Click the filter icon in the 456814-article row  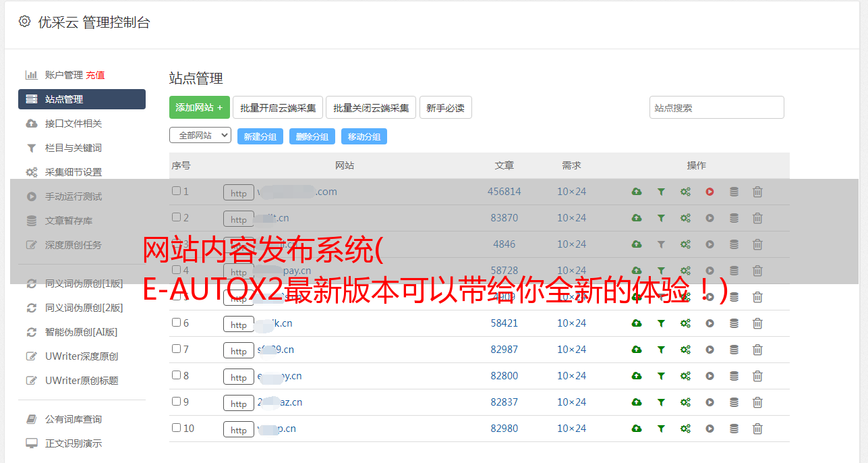click(x=661, y=192)
